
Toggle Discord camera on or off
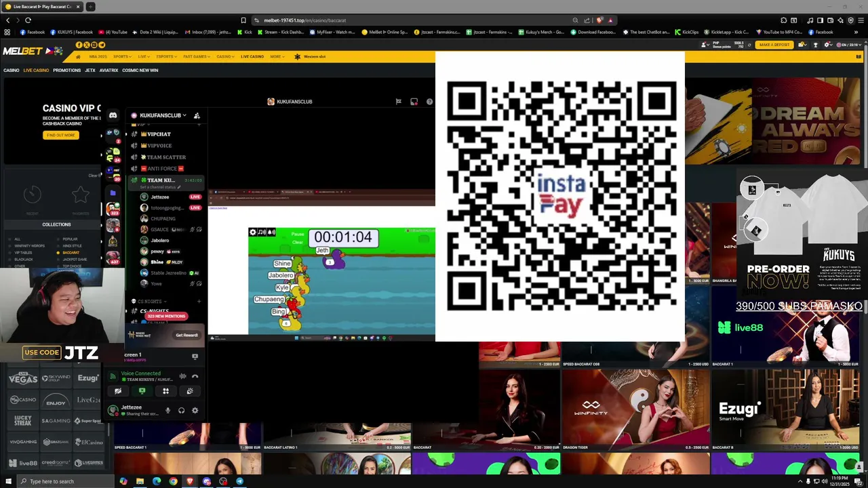(x=118, y=391)
